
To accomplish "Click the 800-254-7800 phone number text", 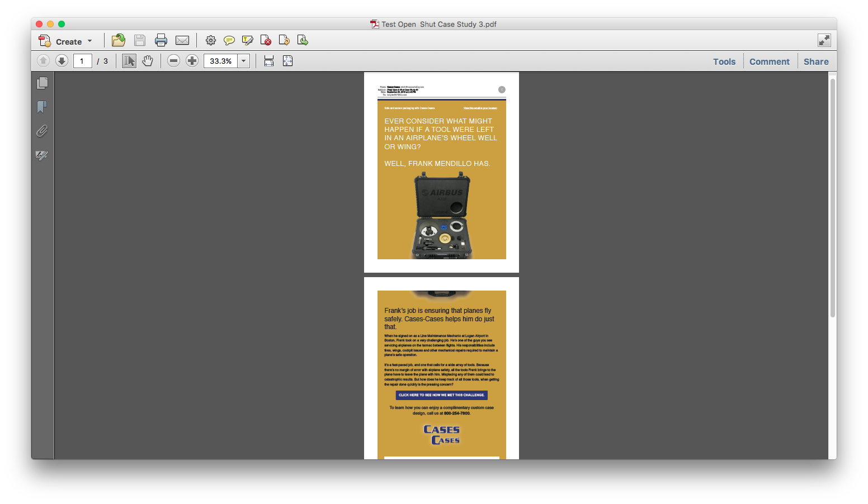I will point(457,413).
